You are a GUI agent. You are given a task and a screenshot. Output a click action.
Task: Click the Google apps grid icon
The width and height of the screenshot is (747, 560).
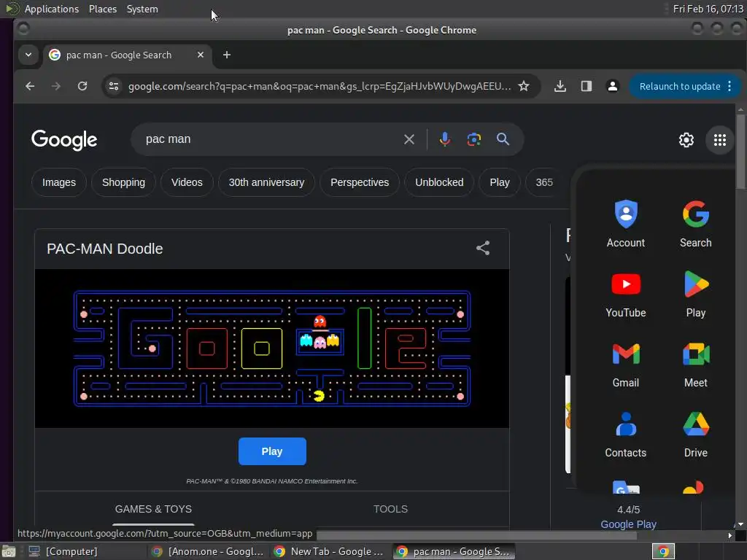tap(720, 140)
